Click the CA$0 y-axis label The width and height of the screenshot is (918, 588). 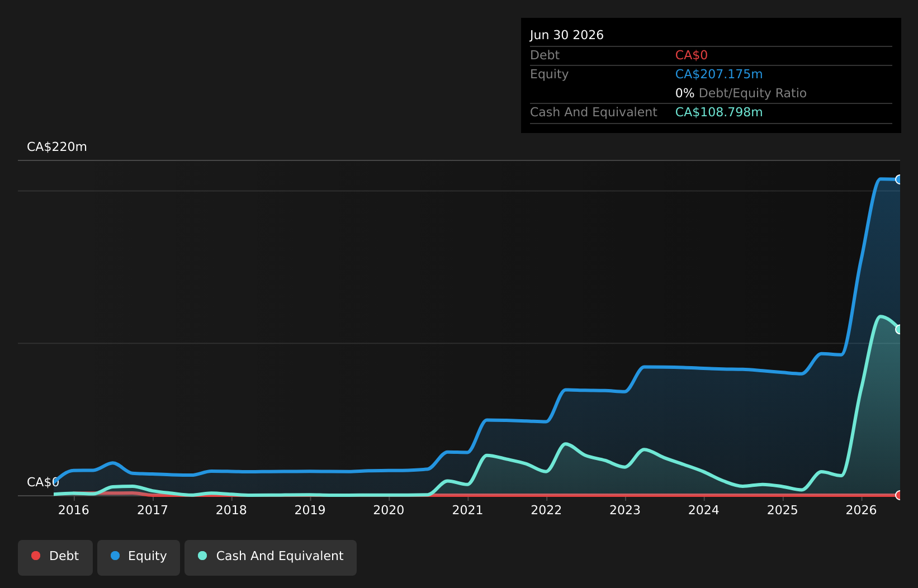pyautogui.click(x=43, y=482)
